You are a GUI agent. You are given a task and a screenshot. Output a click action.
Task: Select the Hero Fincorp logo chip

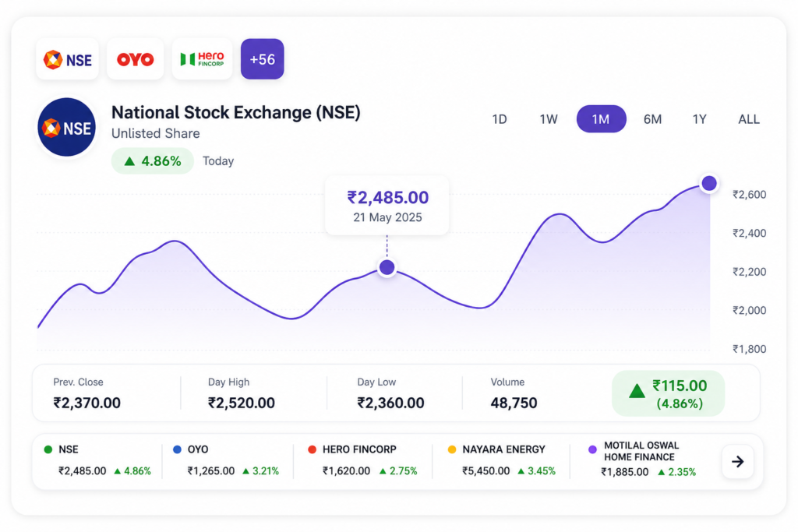[202, 59]
